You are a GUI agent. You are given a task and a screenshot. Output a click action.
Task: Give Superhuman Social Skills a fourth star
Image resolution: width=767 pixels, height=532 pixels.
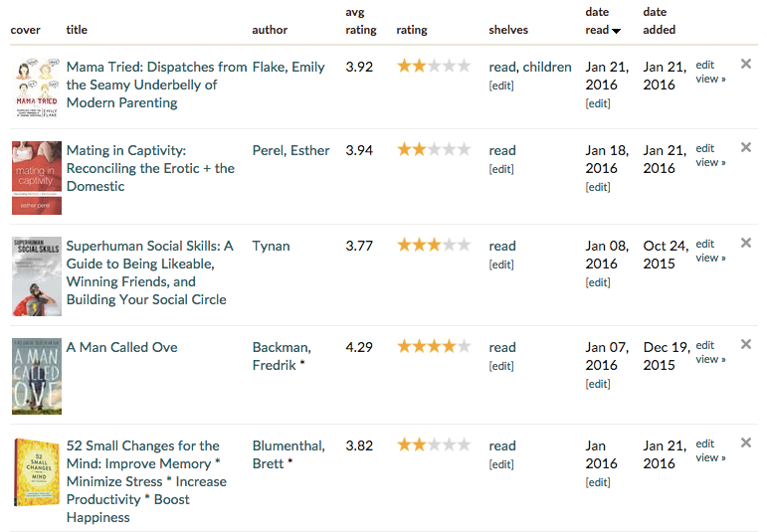[x=449, y=245]
